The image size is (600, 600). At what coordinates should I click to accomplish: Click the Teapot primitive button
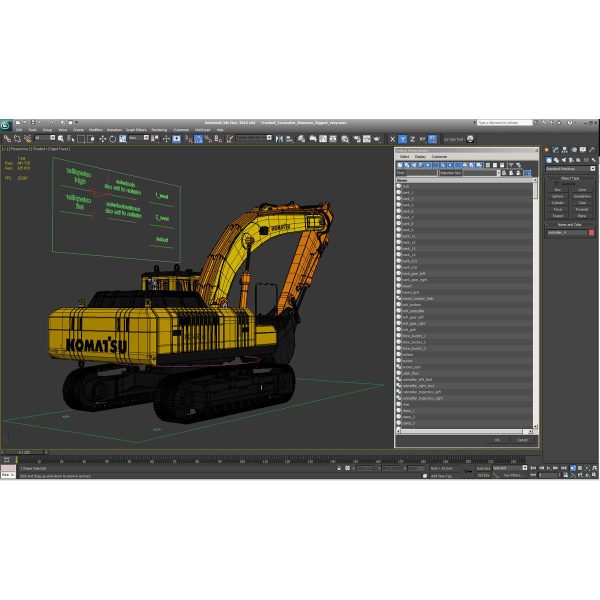[558, 216]
